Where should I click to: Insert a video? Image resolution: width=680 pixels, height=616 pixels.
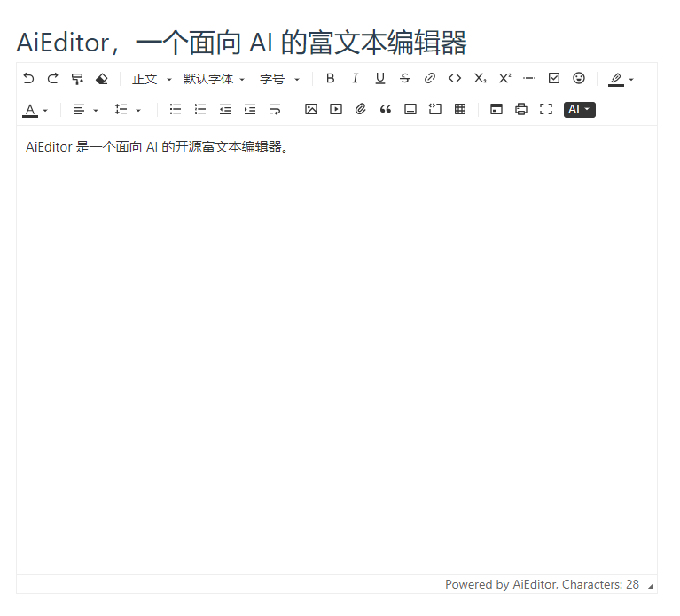336,109
